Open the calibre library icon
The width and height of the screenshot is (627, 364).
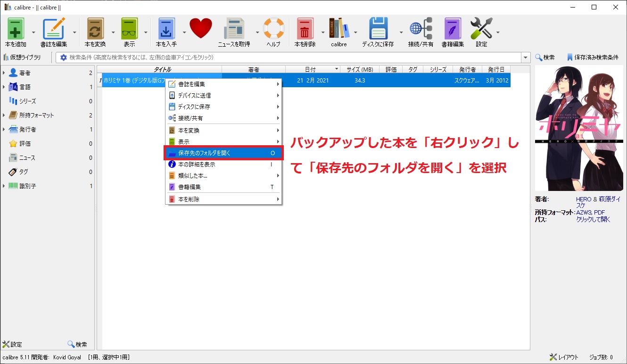point(339,29)
